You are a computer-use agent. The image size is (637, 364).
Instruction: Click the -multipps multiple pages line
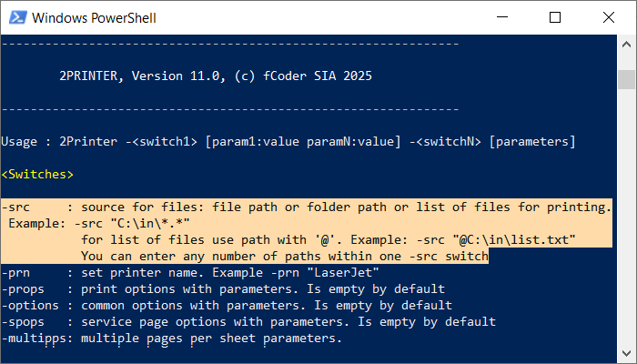(x=172, y=339)
